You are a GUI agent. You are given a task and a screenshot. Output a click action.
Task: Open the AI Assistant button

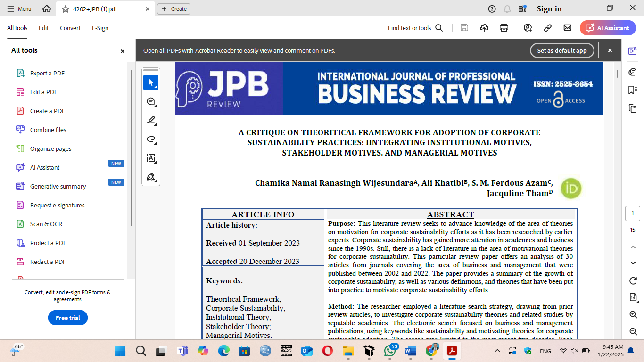(x=608, y=28)
